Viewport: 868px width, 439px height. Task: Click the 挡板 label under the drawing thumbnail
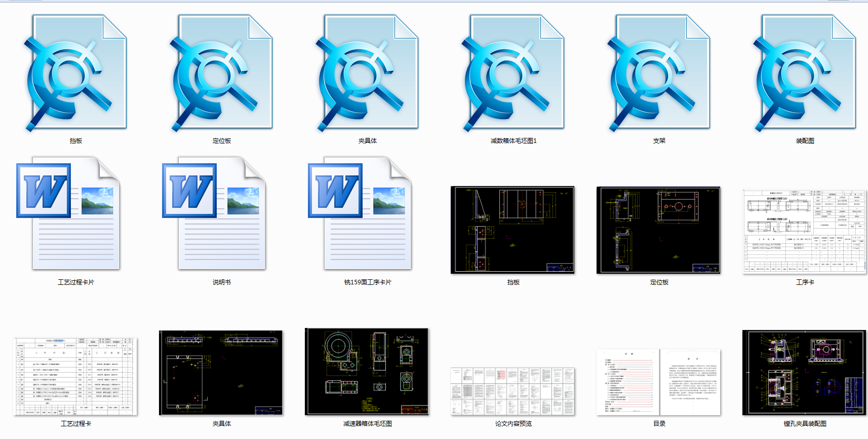tap(514, 282)
